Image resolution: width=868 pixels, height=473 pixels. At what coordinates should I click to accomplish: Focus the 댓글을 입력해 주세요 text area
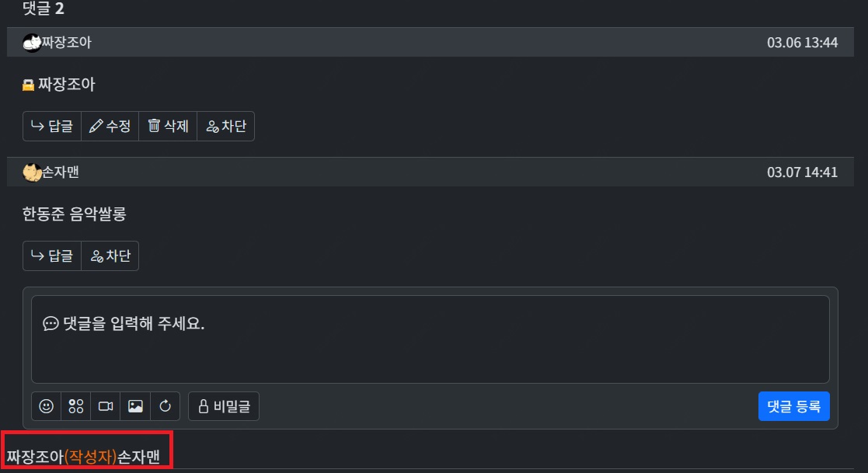431,339
